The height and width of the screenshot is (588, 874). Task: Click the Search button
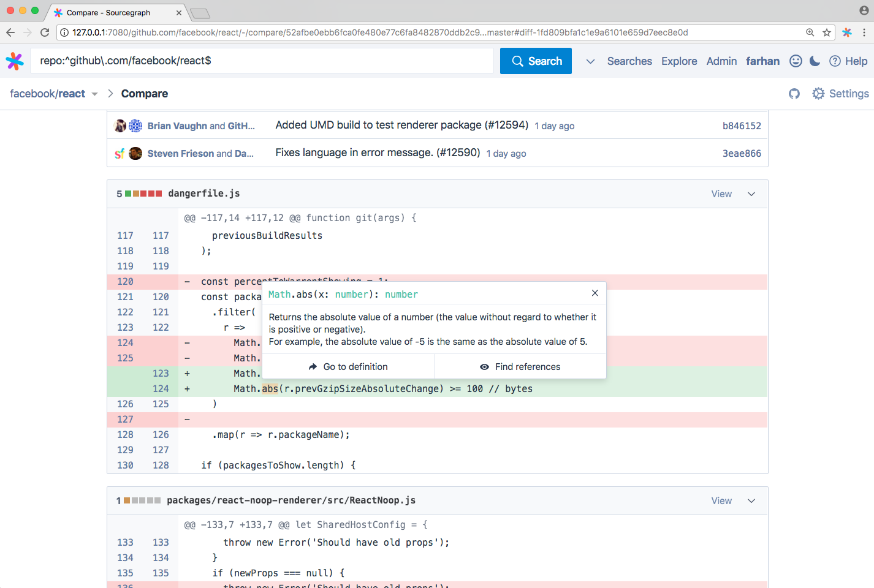click(x=536, y=61)
